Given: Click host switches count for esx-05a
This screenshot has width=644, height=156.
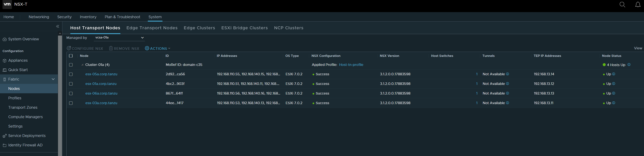Looking at the screenshot, I should click(477, 74).
